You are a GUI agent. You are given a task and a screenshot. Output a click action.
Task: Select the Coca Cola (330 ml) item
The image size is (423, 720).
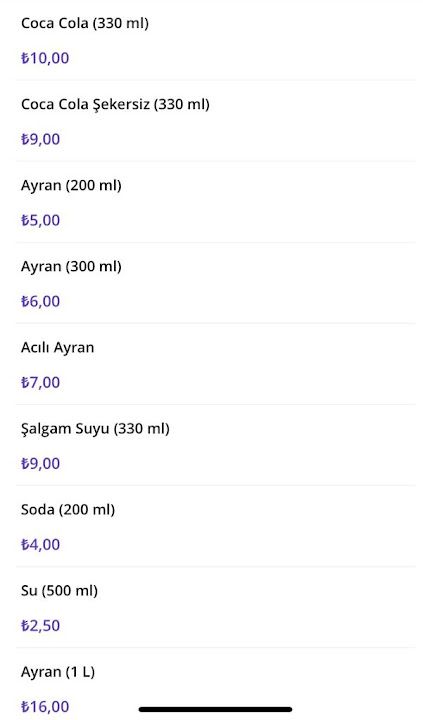[x=216, y=40]
